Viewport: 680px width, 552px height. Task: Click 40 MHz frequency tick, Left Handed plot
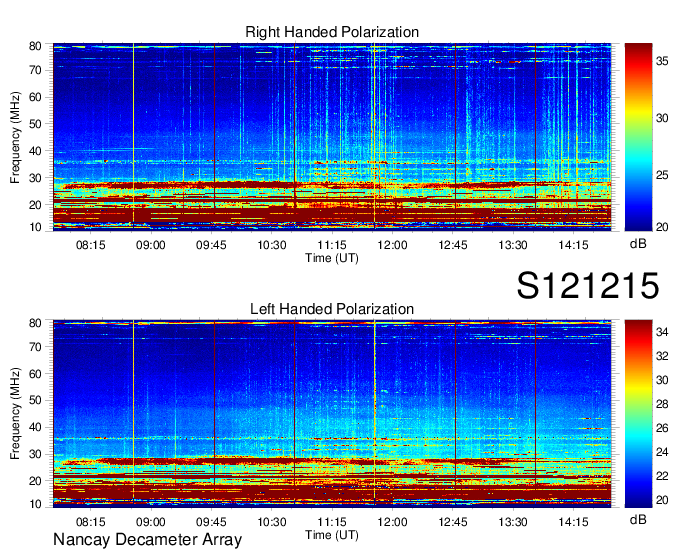pos(36,427)
